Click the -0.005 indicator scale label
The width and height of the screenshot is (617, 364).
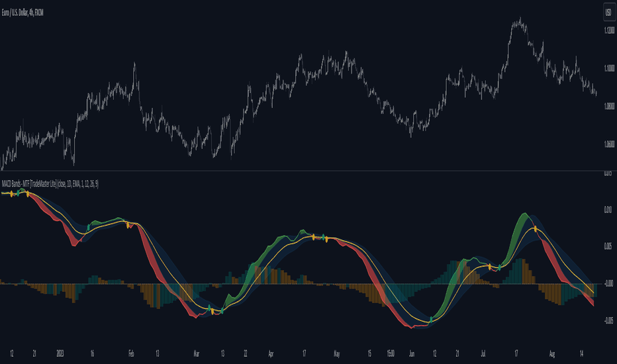click(x=608, y=321)
